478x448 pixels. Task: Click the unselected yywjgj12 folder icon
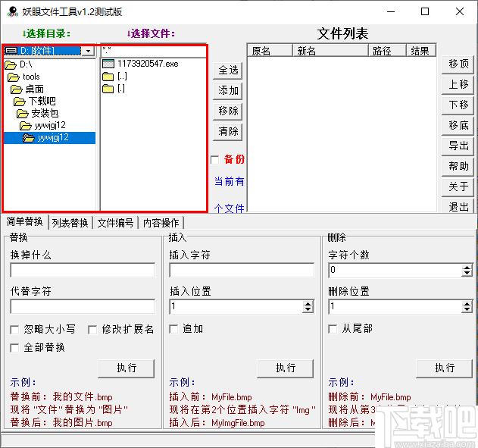click(26, 125)
